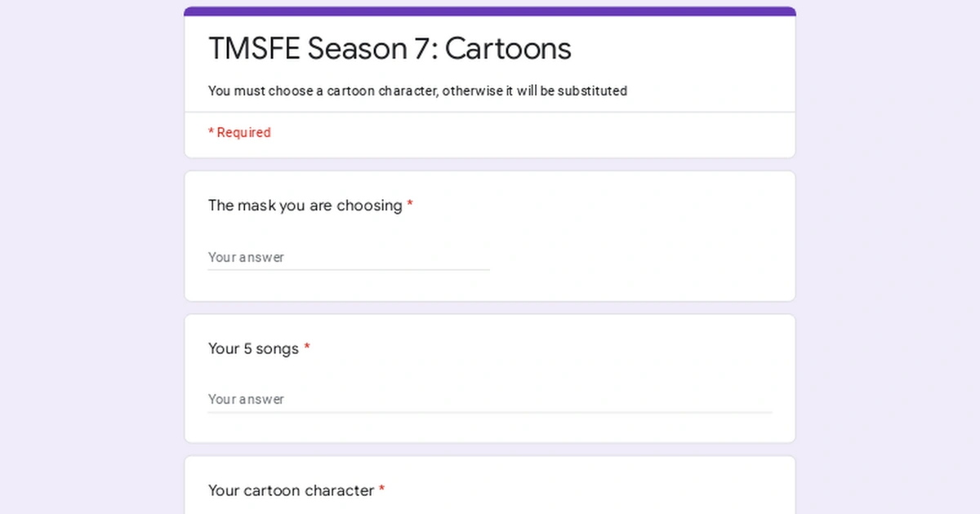Click the asterisk after "Your cartoon character"

click(381, 490)
